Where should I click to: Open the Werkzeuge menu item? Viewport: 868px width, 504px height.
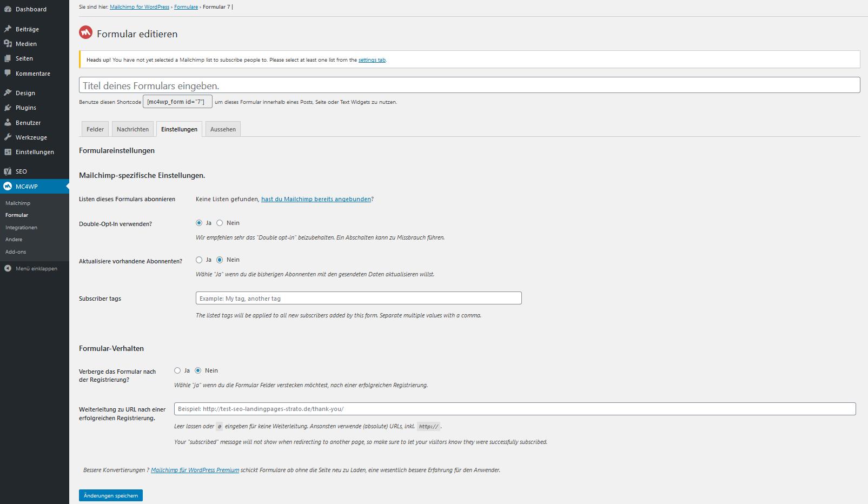pyautogui.click(x=35, y=137)
